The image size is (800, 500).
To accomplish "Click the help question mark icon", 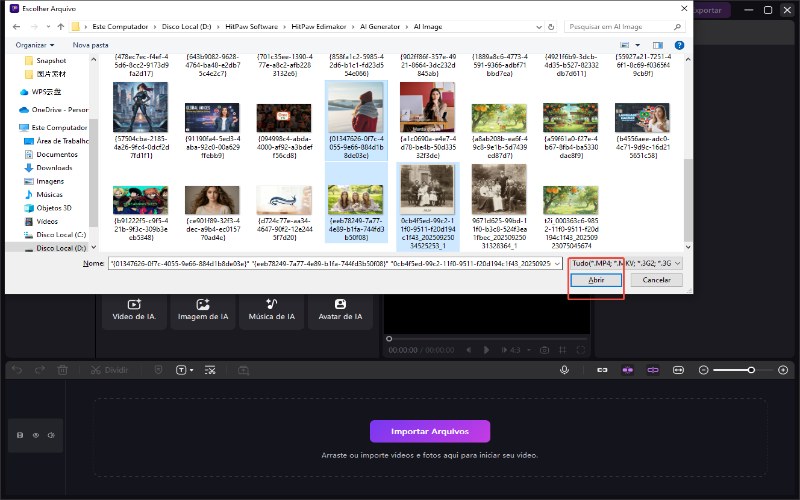I will point(679,45).
